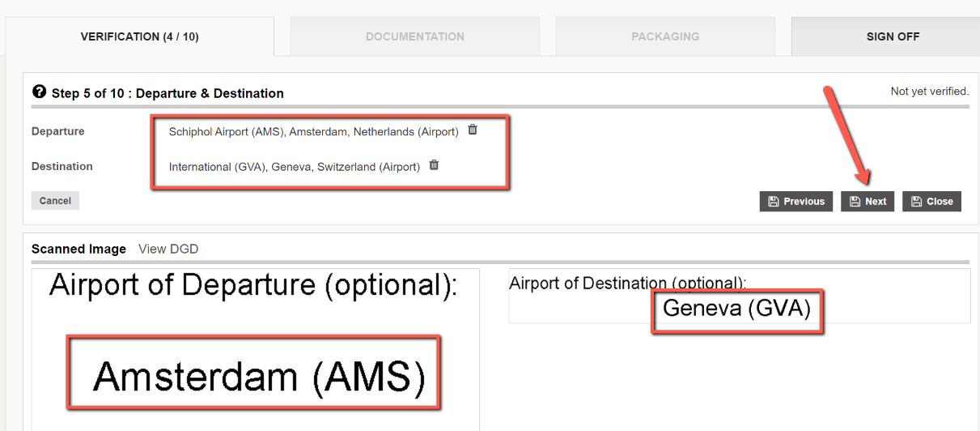
Task: Click the save icon on Next button
Action: pos(855,202)
